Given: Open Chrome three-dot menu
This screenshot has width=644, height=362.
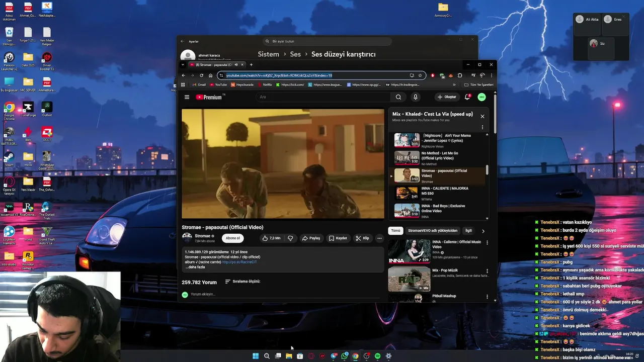Looking at the screenshot, I should [x=491, y=75].
